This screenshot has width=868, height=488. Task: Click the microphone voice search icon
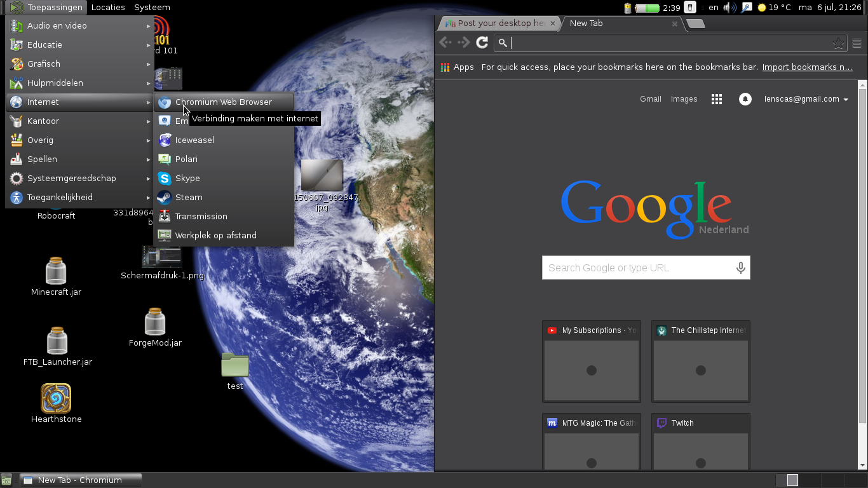[x=740, y=268]
